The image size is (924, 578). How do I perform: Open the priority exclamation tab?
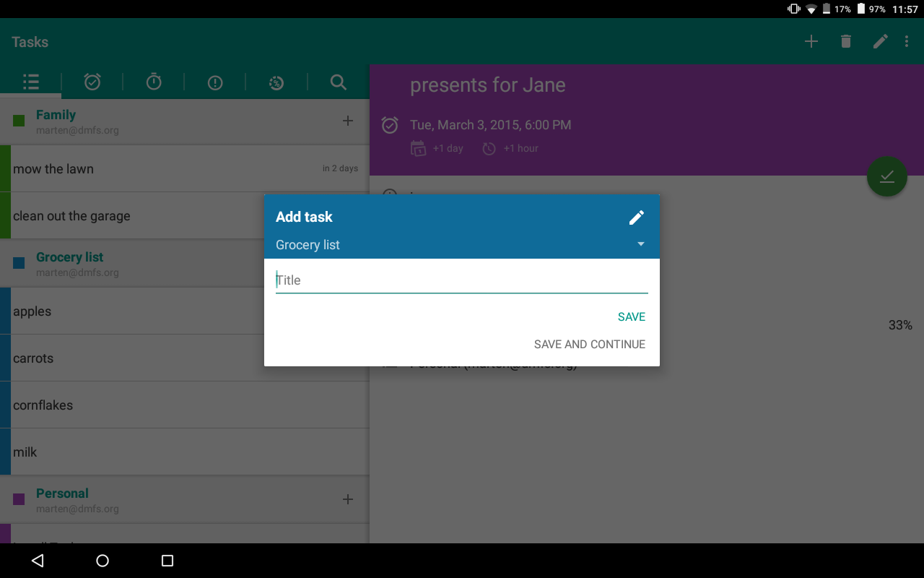215,83
